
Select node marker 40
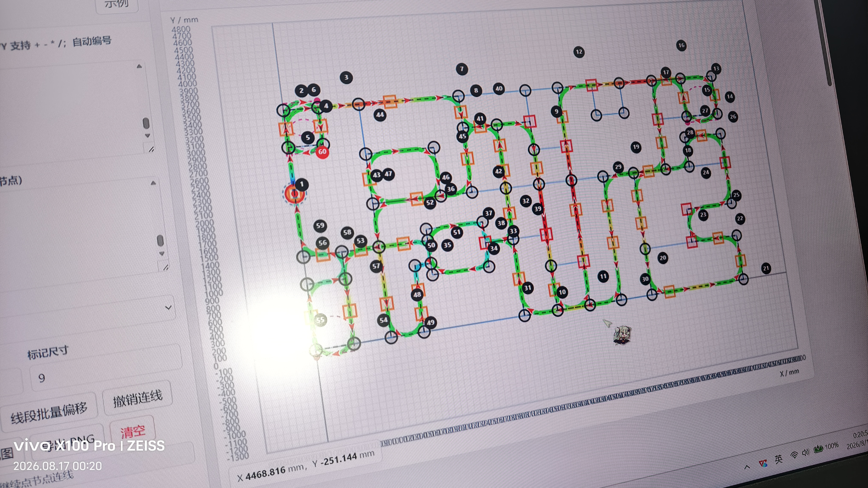pos(499,89)
